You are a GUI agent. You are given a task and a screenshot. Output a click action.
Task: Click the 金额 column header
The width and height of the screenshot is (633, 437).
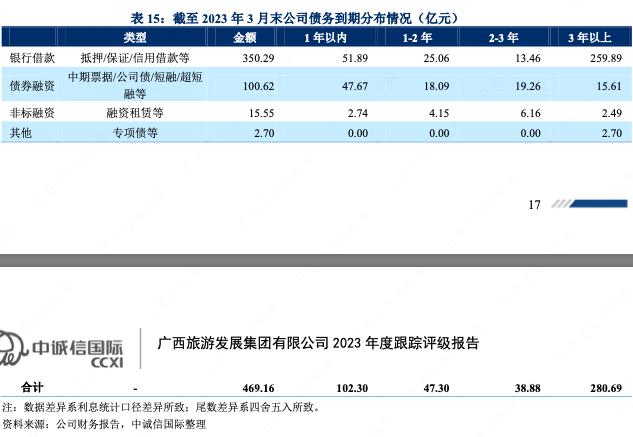(x=245, y=38)
